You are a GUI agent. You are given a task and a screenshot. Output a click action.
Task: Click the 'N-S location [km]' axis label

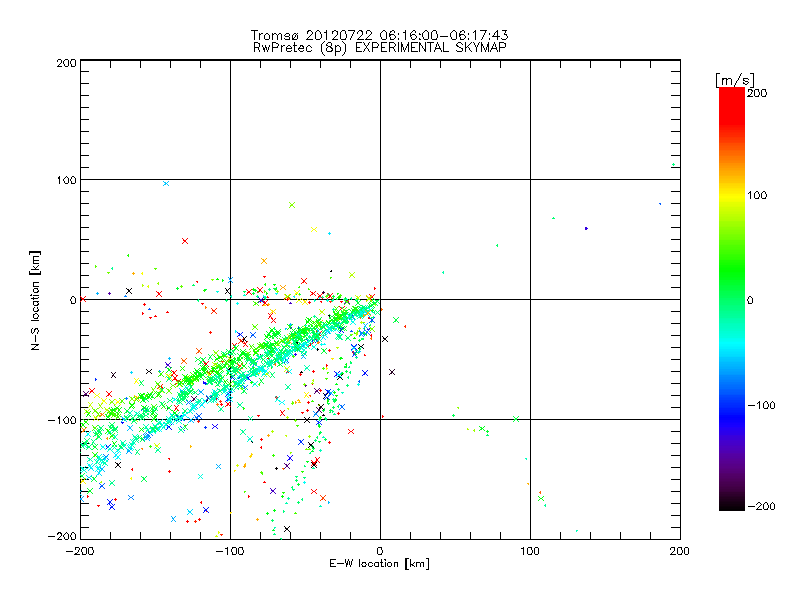coord(35,301)
